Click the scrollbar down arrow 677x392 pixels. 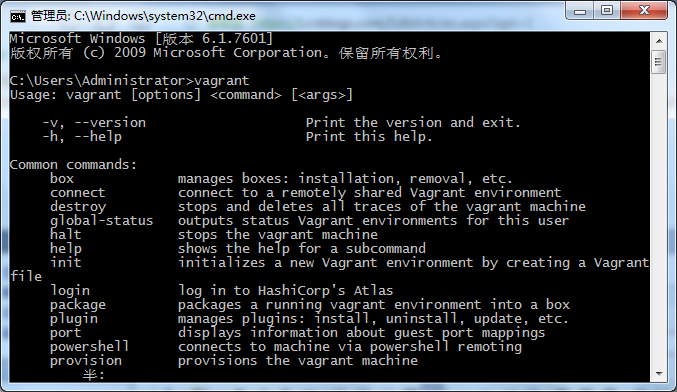tap(659, 374)
